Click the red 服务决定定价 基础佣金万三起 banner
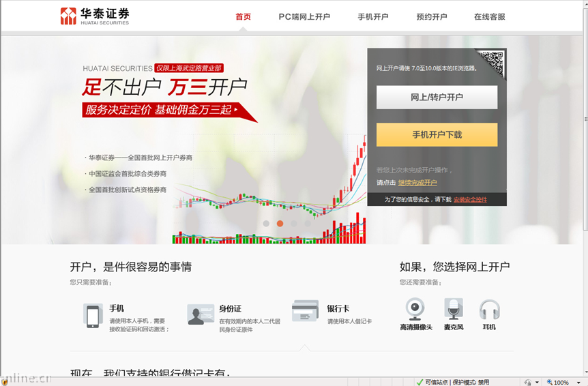 [x=169, y=111]
